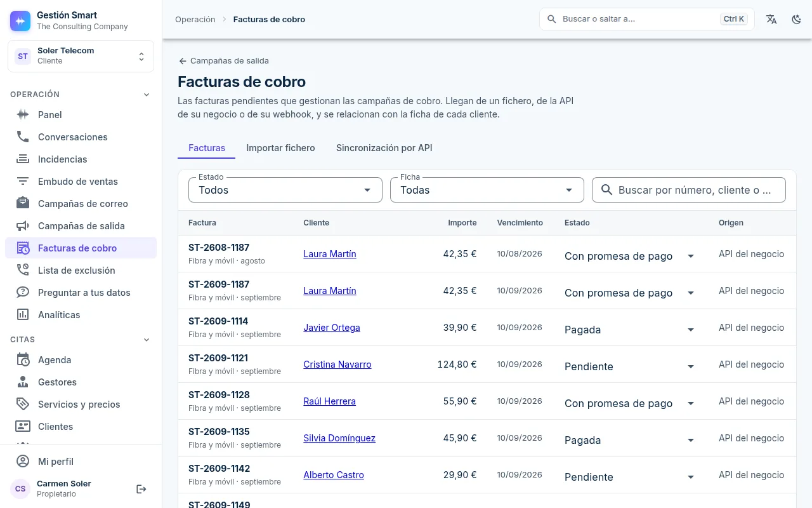The height and width of the screenshot is (508, 812).
Task: Click invoice number ST-2609-1128
Action: click(x=219, y=395)
